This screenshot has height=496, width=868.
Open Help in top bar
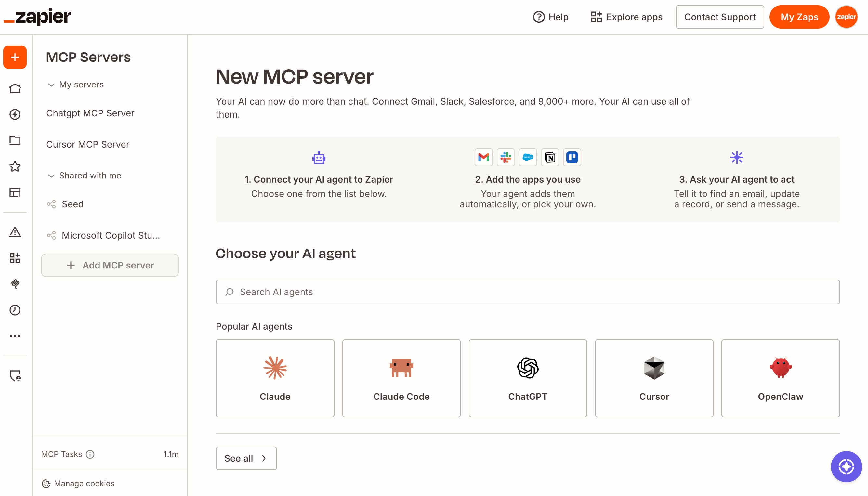point(550,17)
